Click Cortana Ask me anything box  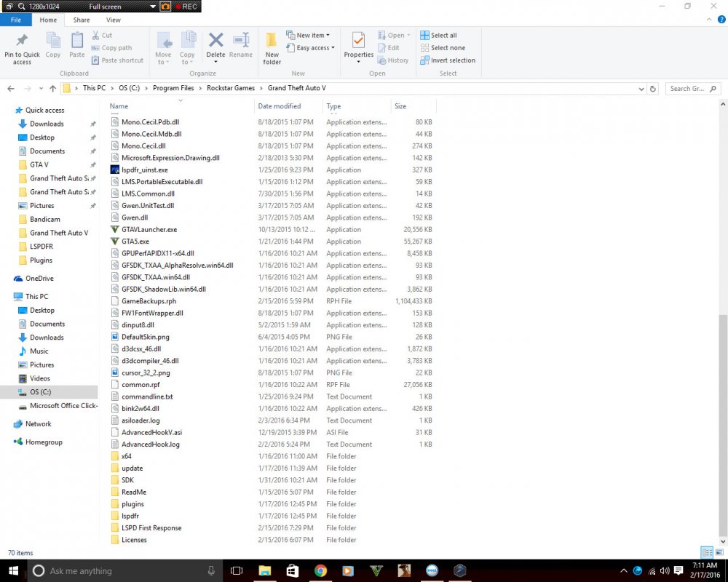(x=125, y=571)
